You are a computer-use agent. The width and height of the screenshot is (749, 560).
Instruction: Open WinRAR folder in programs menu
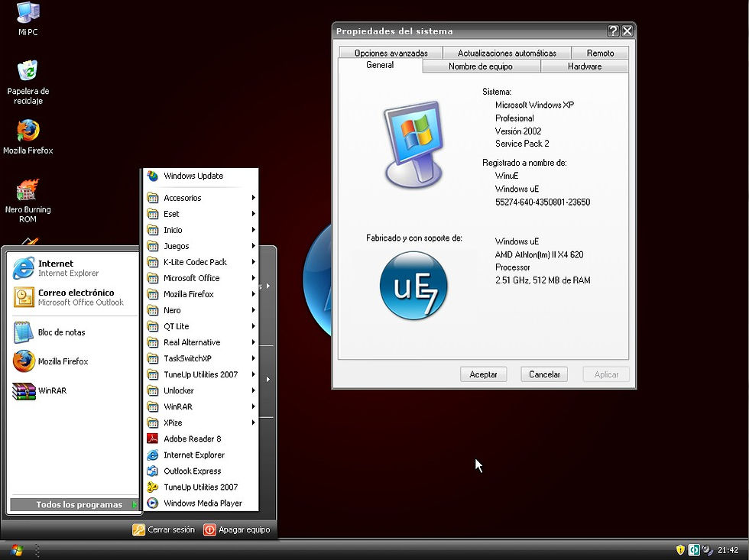pos(200,406)
